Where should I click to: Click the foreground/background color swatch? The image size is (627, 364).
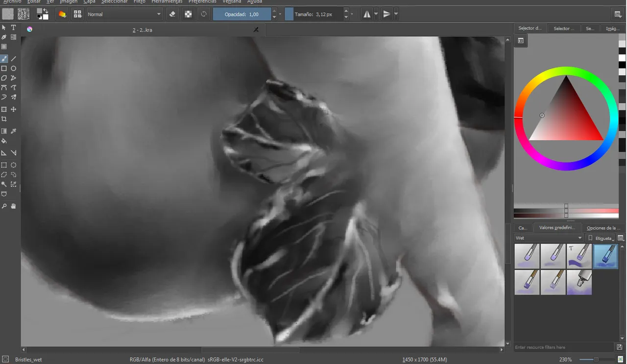click(43, 14)
